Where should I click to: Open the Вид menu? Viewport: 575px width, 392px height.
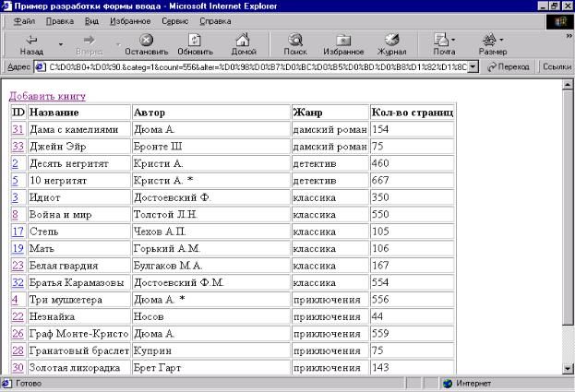tap(91, 21)
